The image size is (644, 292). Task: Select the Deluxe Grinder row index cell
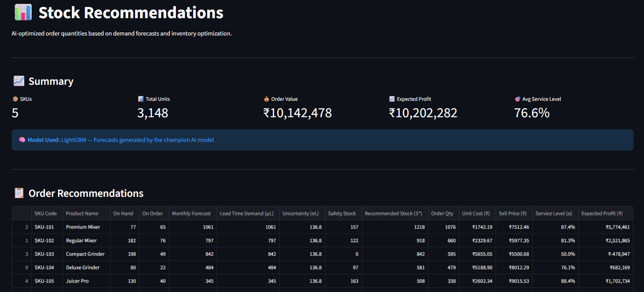(x=22, y=267)
